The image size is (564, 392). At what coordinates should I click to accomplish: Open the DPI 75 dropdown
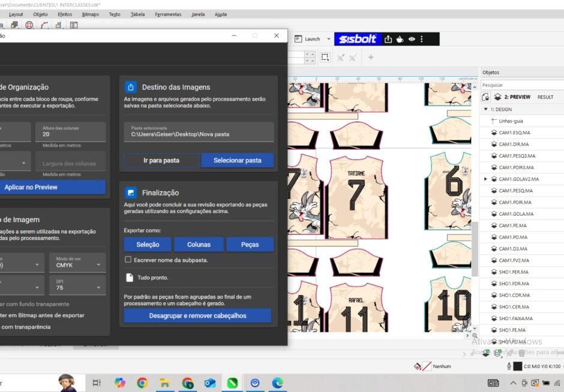[x=77, y=285]
